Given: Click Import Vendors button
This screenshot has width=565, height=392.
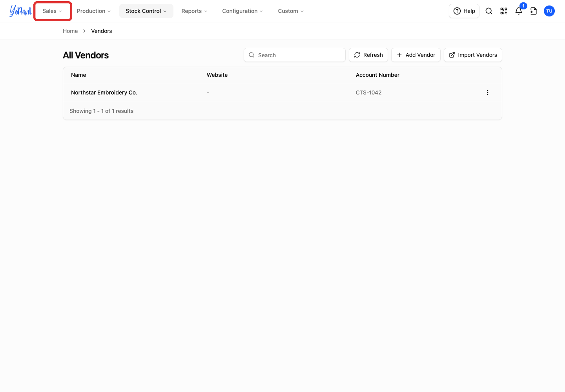Looking at the screenshot, I should 473,55.
